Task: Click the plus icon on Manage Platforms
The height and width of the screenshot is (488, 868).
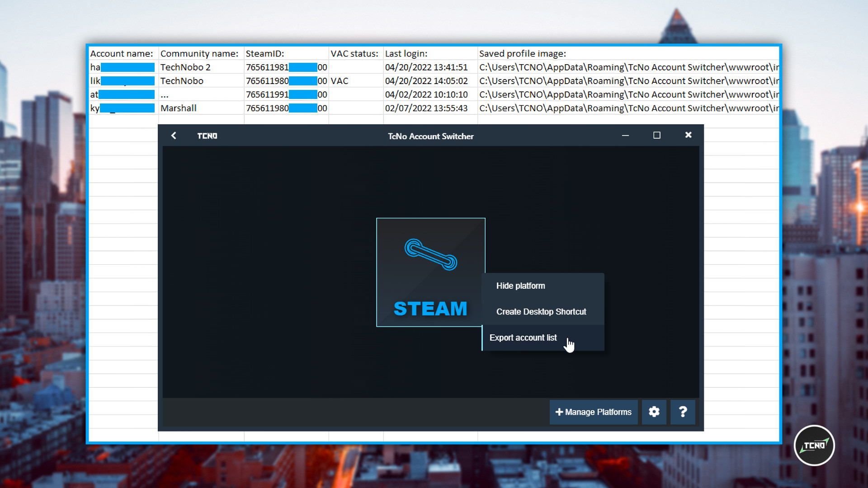Action: [559, 412]
